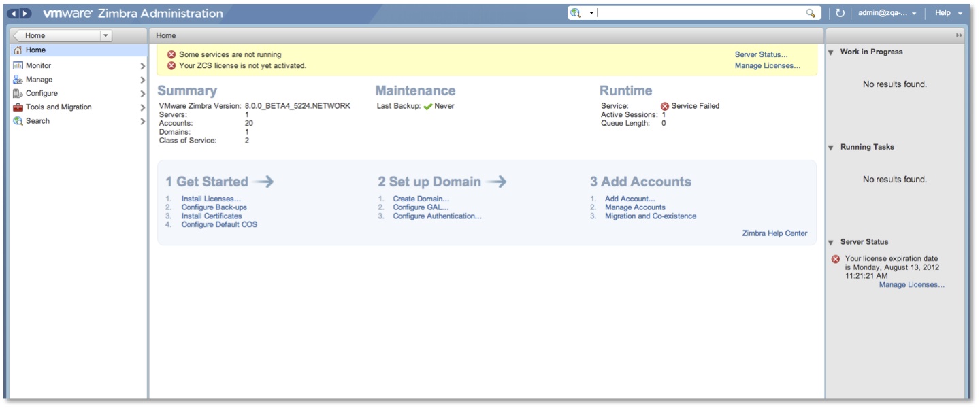This screenshot has height=408, width=980.
Task: Open the Configure Authentication... link
Action: pos(438,216)
